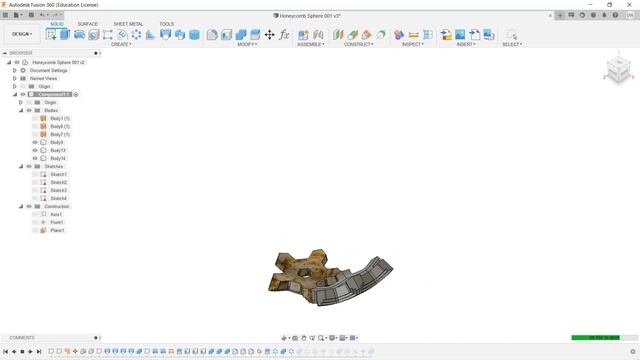Click the Select cursor tool icon
Screen dimensions: 640x360
[x=512, y=35]
